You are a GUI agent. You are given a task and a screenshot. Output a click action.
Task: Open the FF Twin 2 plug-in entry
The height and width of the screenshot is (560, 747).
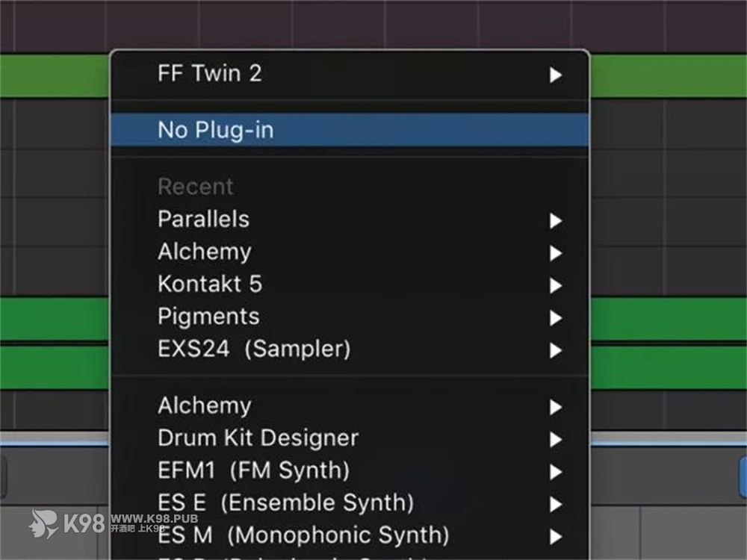350,74
